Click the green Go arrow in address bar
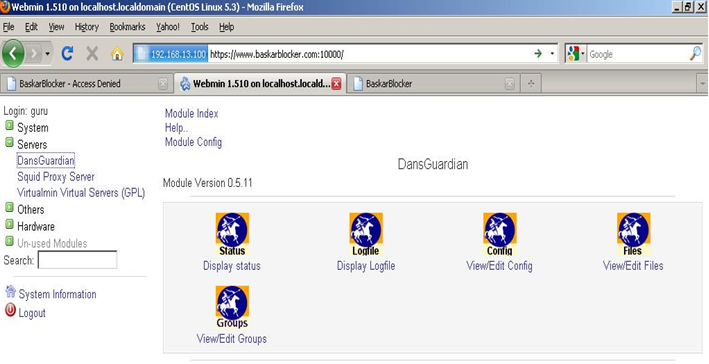The width and height of the screenshot is (709, 364). point(538,54)
